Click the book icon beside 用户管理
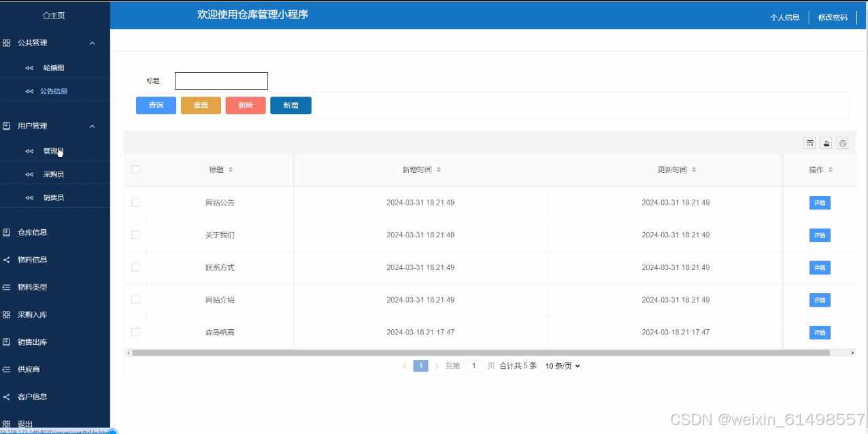This screenshot has height=434, width=868. coord(6,126)
